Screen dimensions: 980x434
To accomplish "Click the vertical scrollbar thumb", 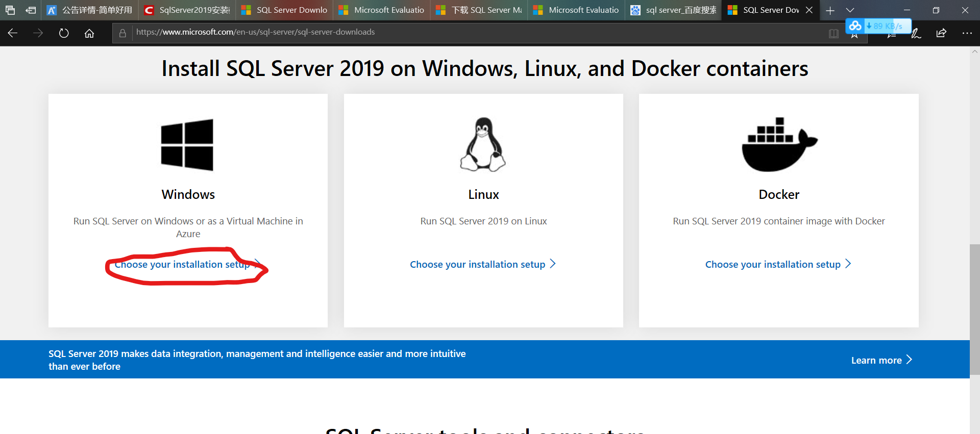I will 975,310.
